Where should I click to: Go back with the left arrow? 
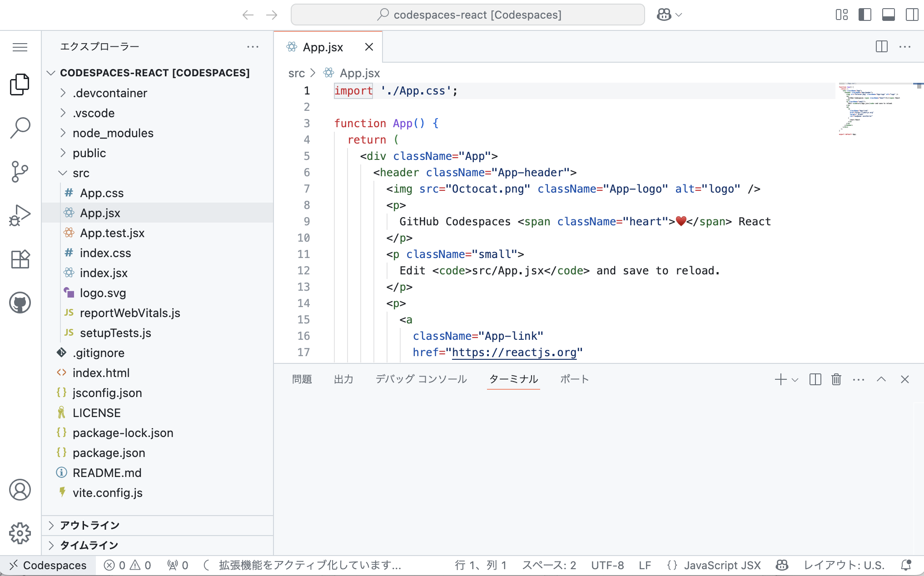[x=248, y=15]
